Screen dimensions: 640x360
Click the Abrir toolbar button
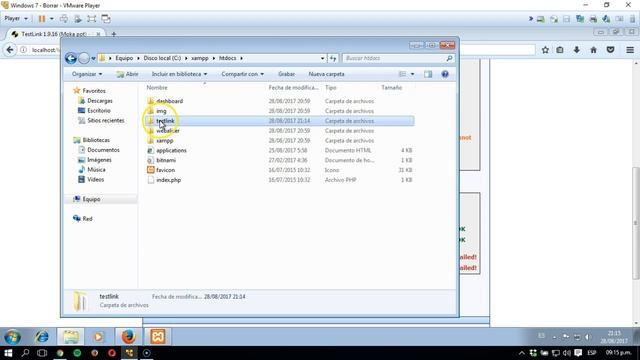click(x=127, y=74)
